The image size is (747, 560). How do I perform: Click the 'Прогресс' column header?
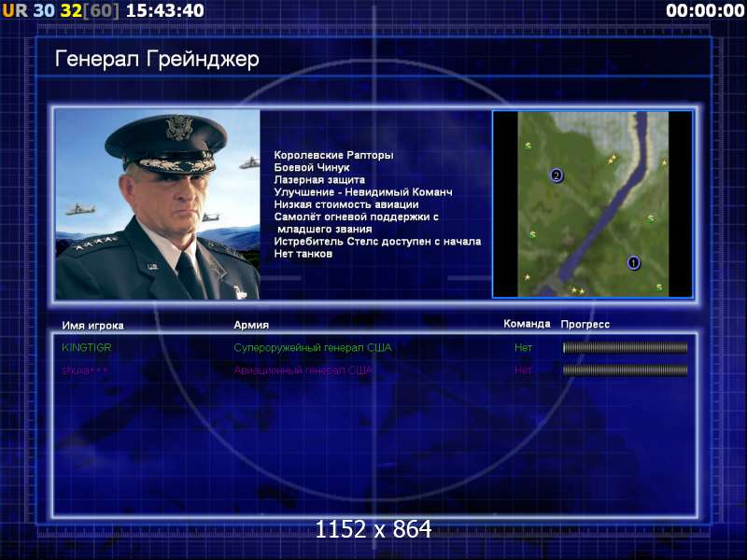tap(585, 324)
